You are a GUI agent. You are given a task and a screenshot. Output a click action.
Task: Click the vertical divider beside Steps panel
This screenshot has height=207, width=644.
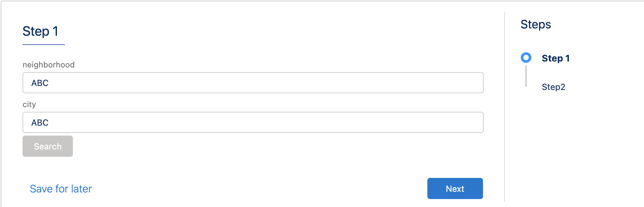[x=505, y=106]
